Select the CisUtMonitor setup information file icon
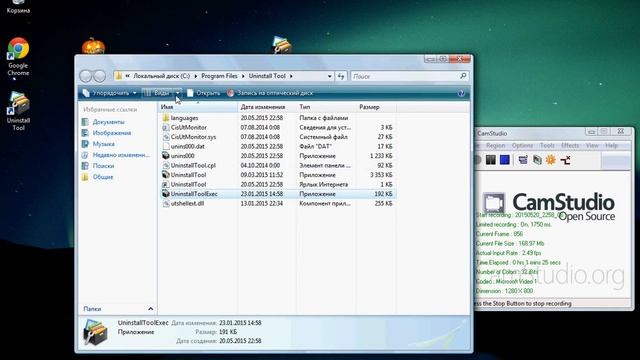The height and width of the screenshot is (360, 640). pyautogui.click(x=166, y=127)
